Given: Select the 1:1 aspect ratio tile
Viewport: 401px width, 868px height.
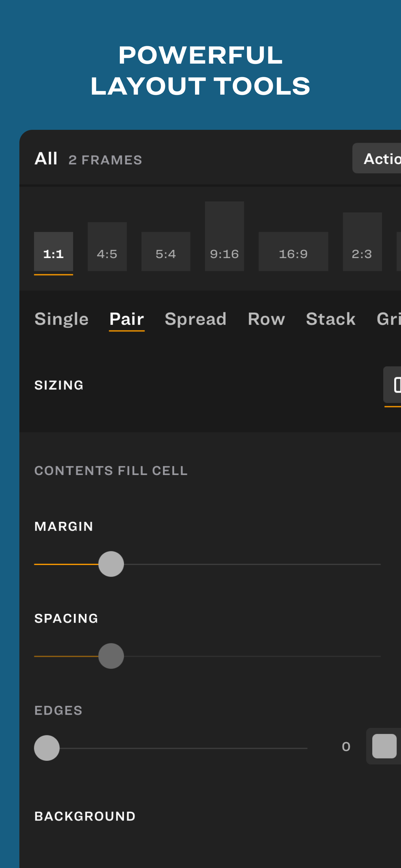Looking at the screenshot, I should tap(53, 251).
